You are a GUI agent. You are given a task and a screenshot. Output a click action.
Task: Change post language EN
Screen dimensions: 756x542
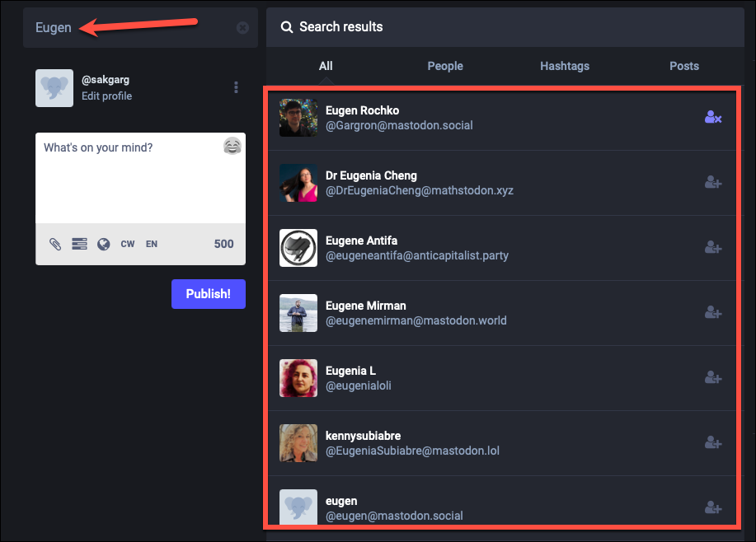(x=152, y=245)
